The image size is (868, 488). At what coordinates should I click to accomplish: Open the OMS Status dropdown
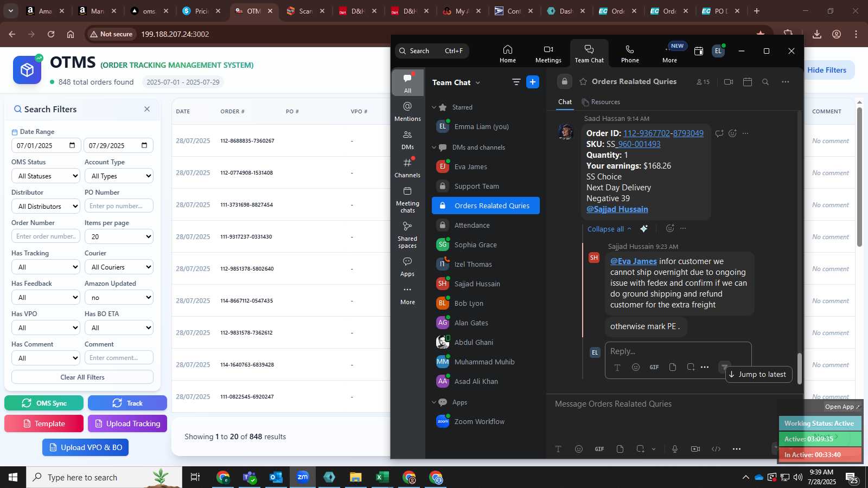46,176
